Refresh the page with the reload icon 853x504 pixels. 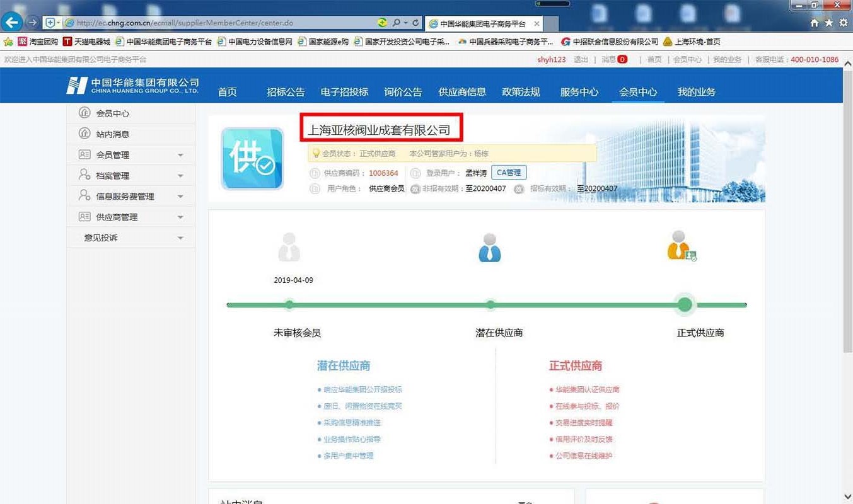click(415, 23)
